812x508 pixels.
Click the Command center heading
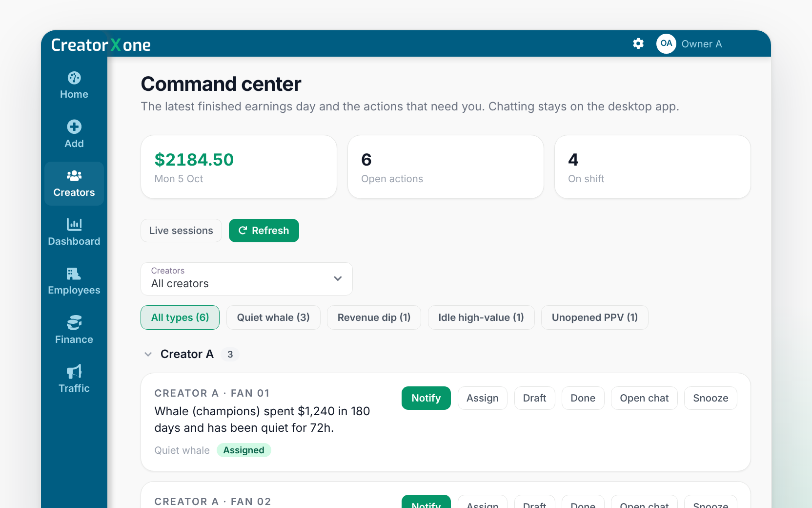click(221, 84)
